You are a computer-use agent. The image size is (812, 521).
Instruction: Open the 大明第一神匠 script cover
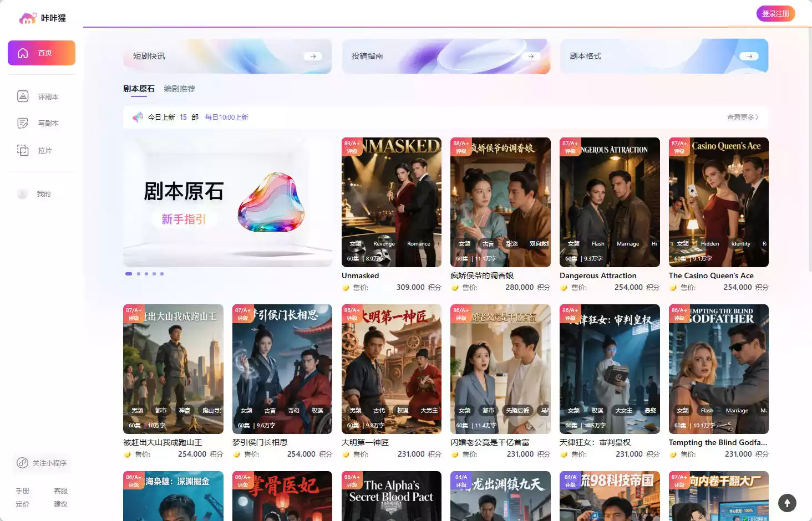click(392, 369)
